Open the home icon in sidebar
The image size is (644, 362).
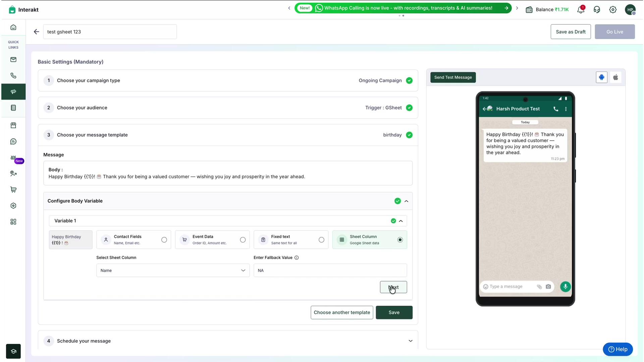pyautogui.click(x=13, y=27)
